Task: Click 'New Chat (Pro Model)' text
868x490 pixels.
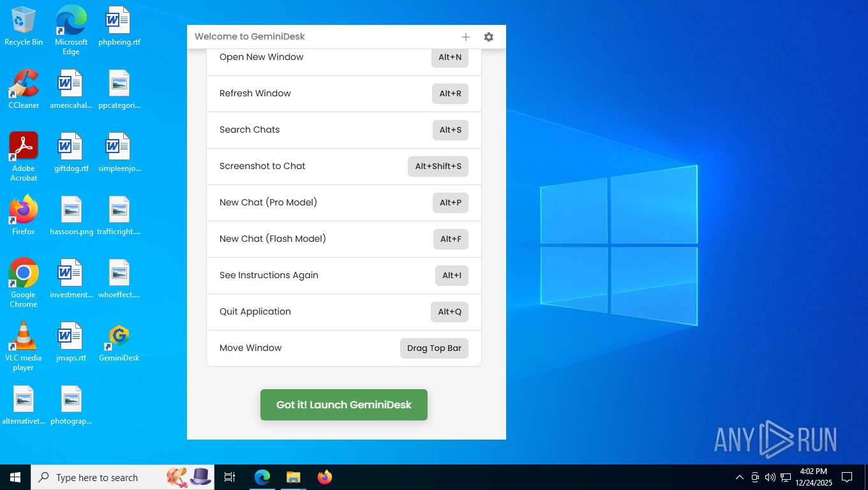Action: [x=268, y=202]
